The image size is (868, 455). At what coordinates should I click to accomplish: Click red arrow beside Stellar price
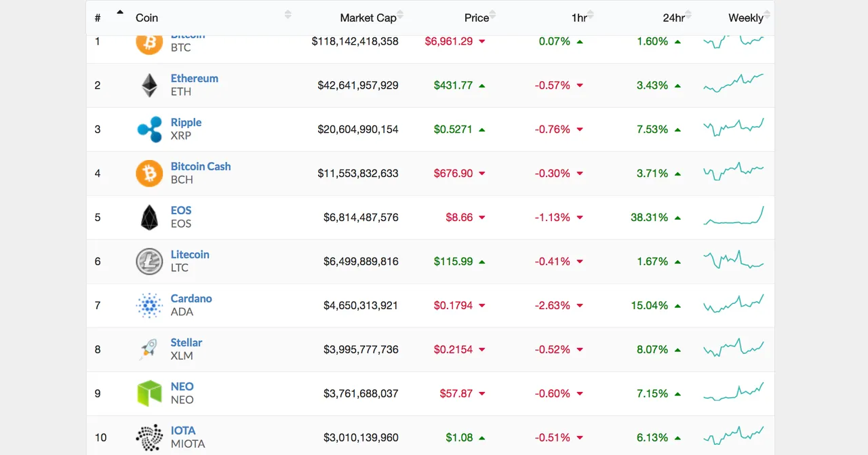[482, 350]
